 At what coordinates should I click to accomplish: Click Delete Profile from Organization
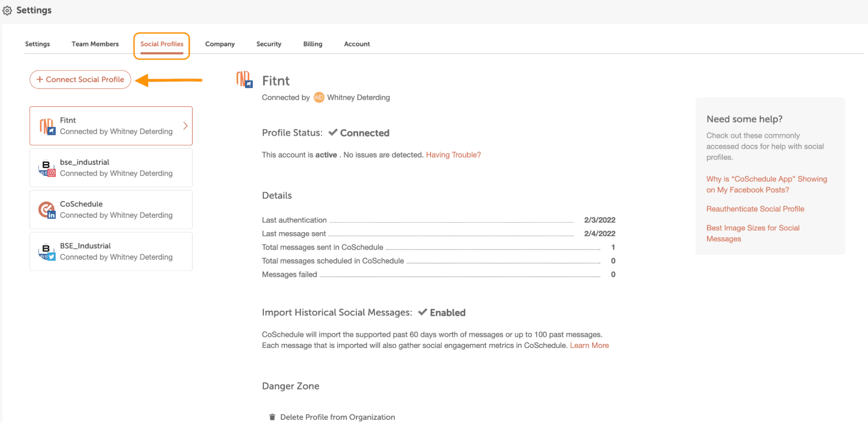click(x=337, y=417)
